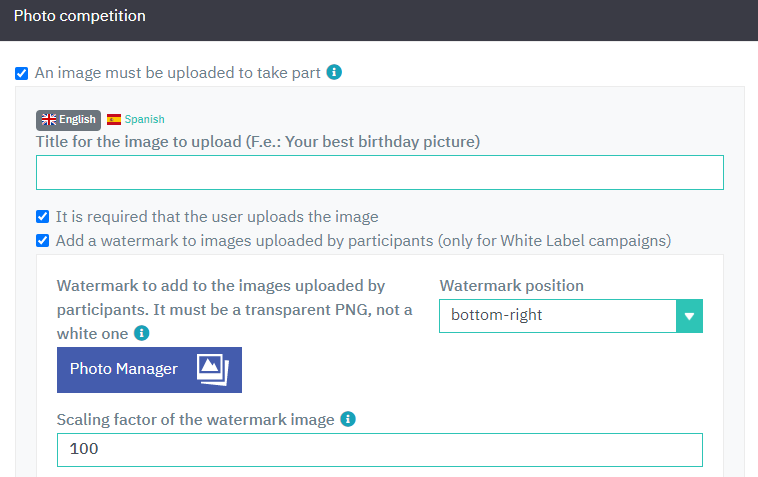Click the UK flag icon
Image resolution: width=758 pixels, height=477 pixels.
coord(49,119)
